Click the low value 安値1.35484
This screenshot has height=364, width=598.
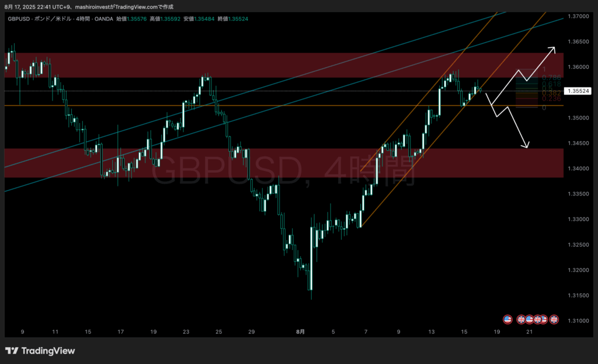tap(199, 19)
